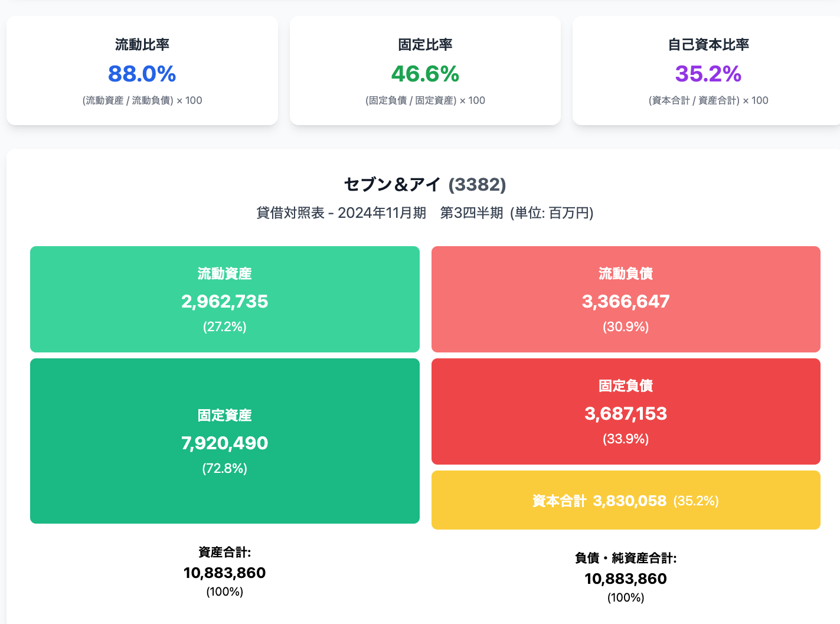Viewport: 840px width, 624px height.
Task: Click the セブン＆アイ (3382) heading
Action: coord(425,185)
